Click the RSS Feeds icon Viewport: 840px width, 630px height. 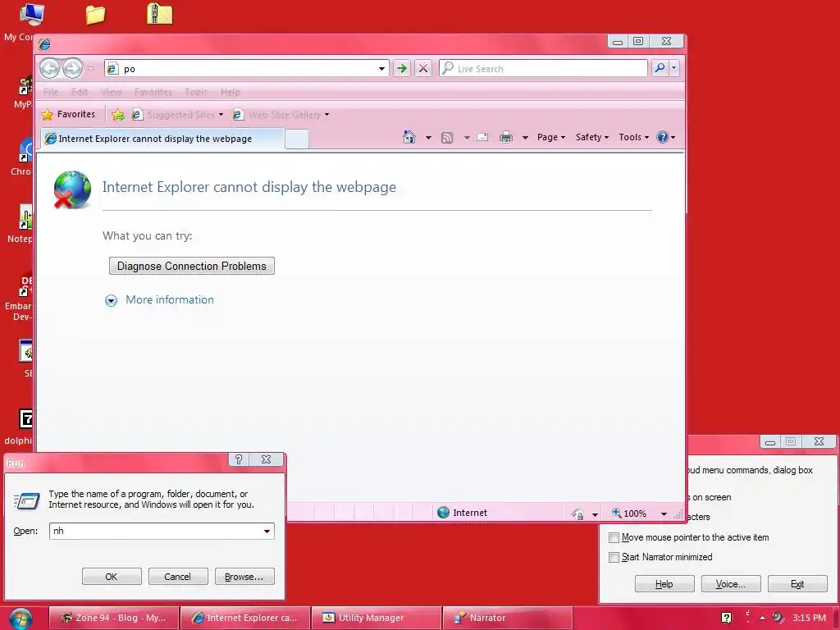[447, 138]
